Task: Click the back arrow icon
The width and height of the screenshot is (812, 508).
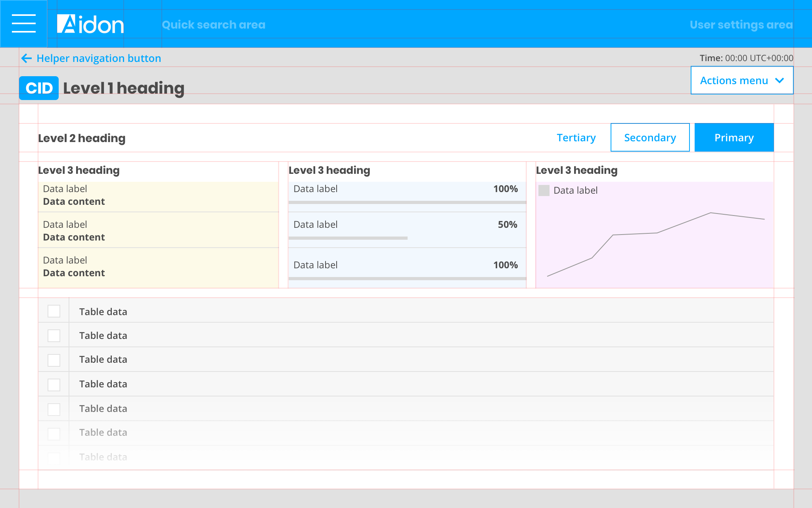Action: click(x=27, y=58)
